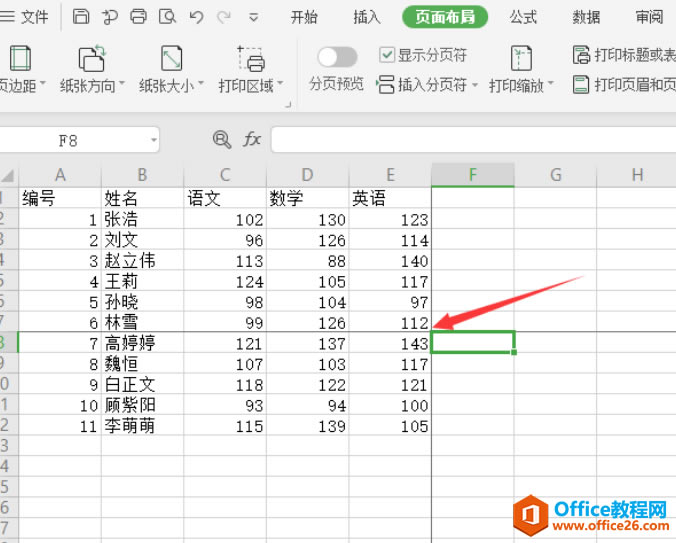Click the name cell 王莉
The height and width of the screenshot is (543, 676).
(142, 281)
